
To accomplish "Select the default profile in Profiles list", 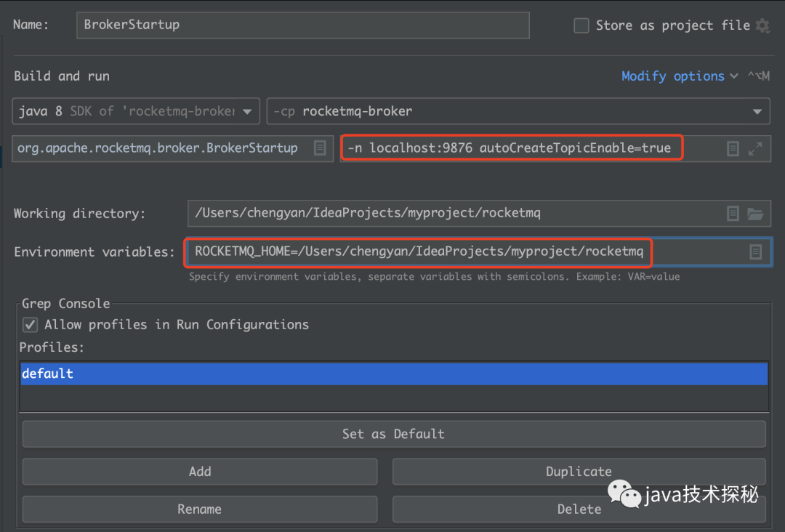I will click(394, 374).
